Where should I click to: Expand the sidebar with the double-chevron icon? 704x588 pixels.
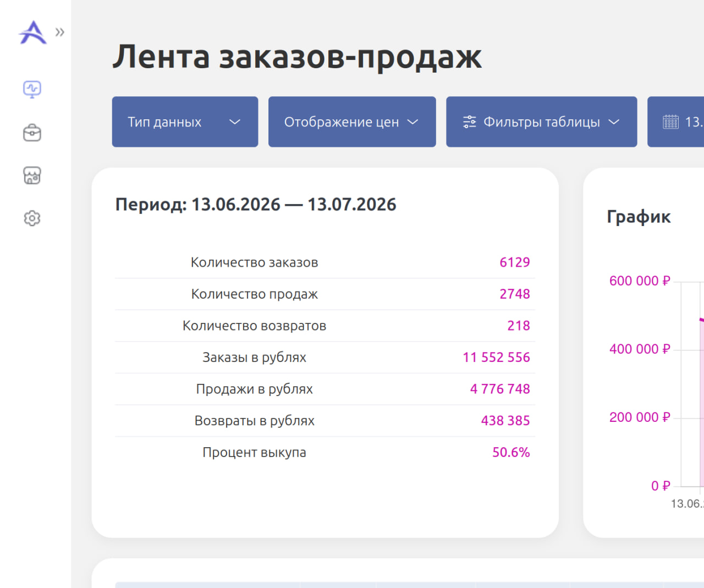click(x=60, y=32)
